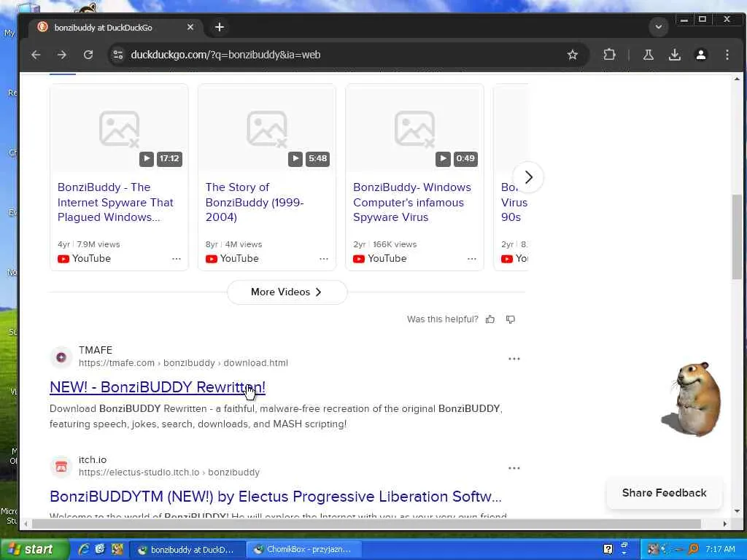Open 'BonziBuddy - The Internet Spyware' video title
Image resolution: width=747 pixels, height=560 pixels.
click(x=115, y=203)
